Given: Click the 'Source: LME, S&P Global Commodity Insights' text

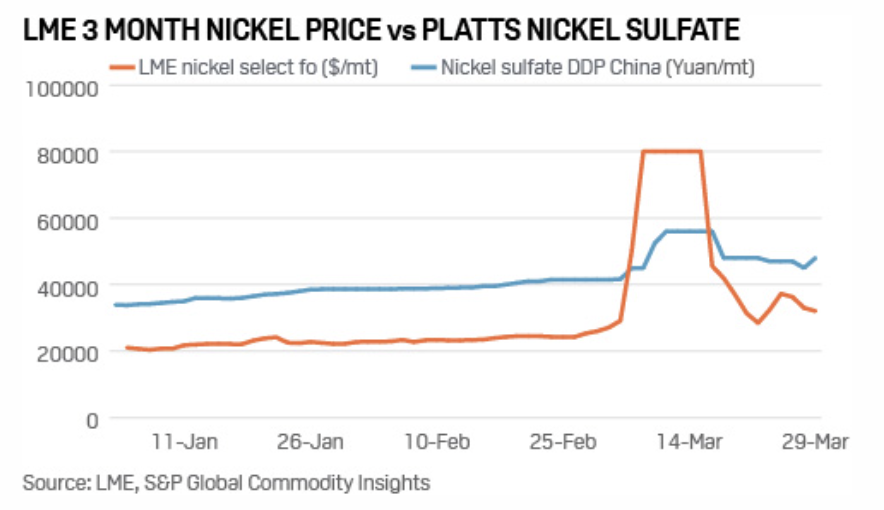Looking at the screenshot, I should pyautogui.click(x=226, y=484).
